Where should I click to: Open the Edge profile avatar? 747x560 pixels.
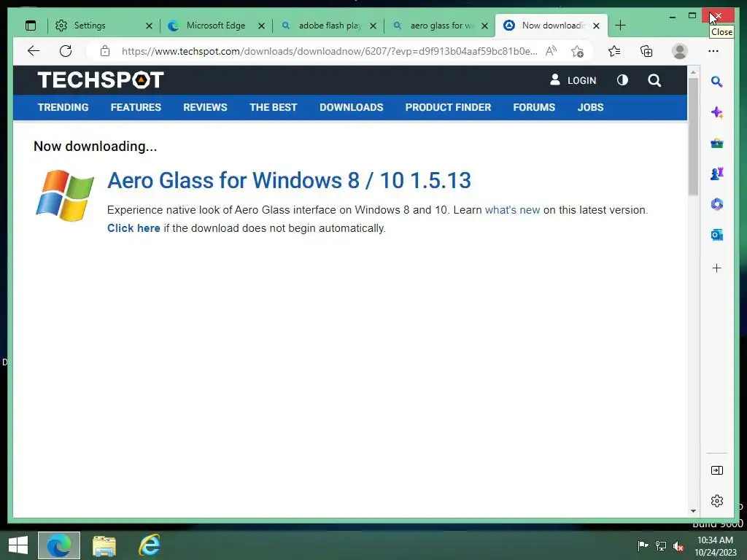(x=680, y=51)
